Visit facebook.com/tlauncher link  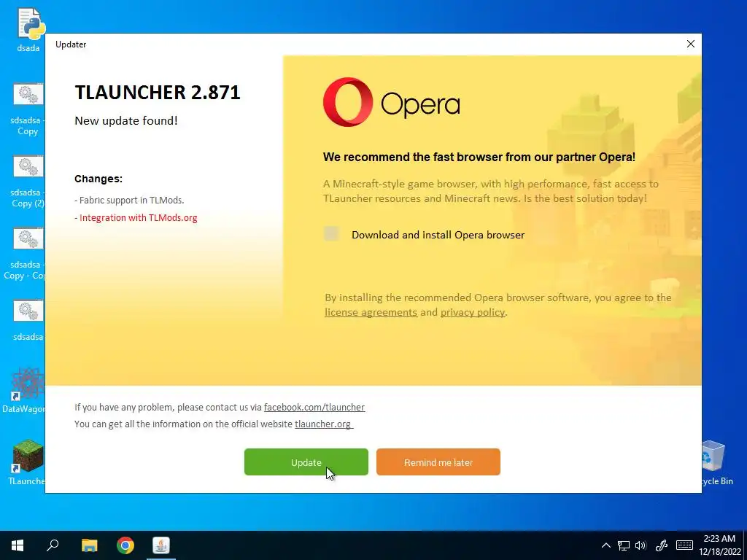click(x=314, y=407)
